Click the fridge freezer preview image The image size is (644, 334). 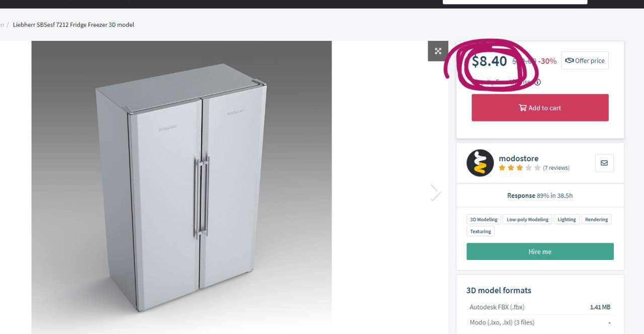[x=182, y=187]
